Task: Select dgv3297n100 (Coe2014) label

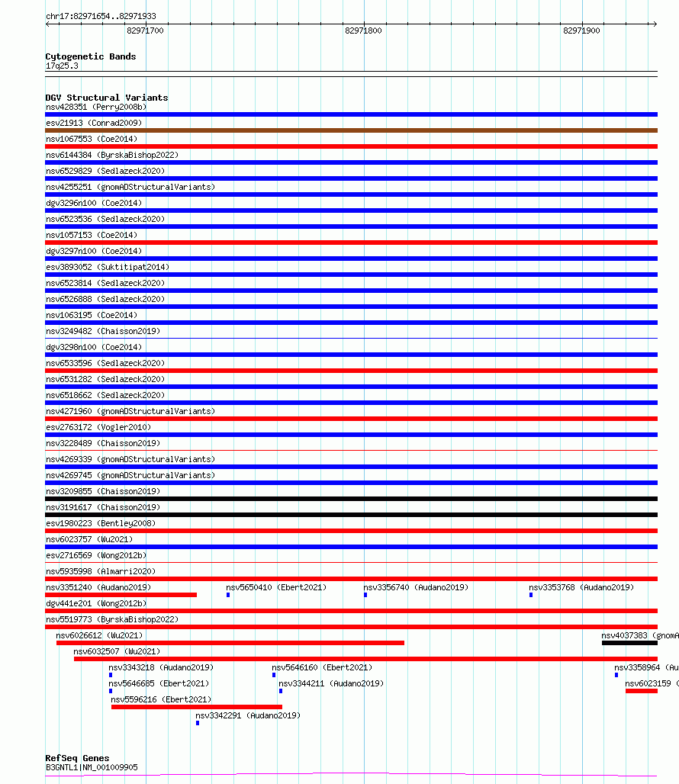Action: click(94, 251)
